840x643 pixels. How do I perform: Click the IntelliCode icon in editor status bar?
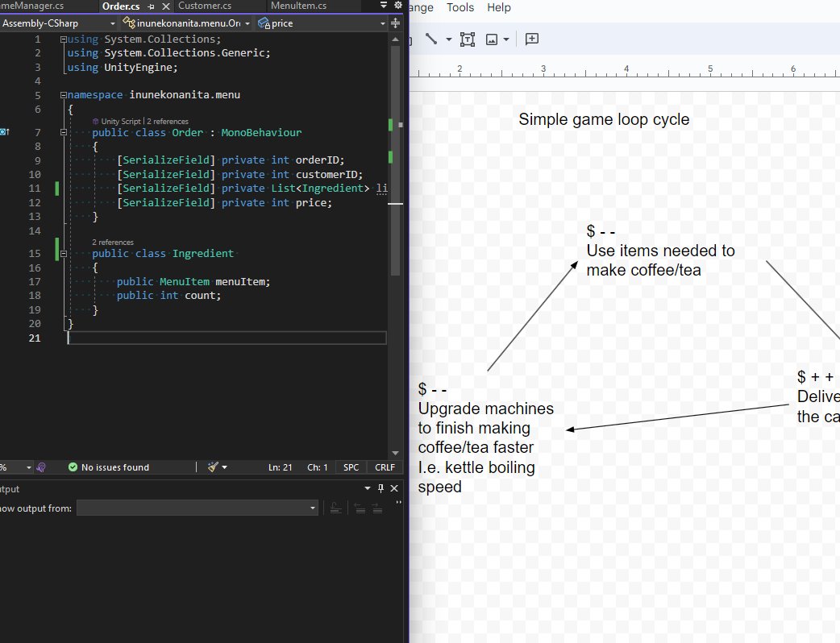[41, 467]
